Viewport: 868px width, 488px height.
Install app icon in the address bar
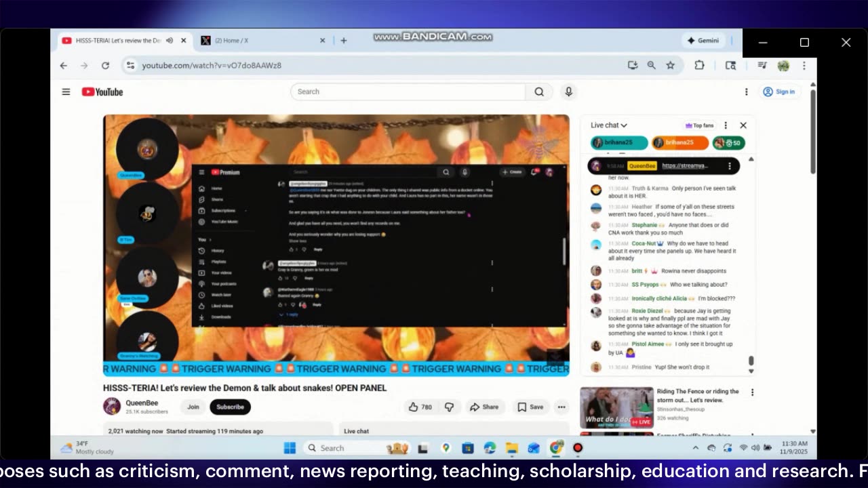pos(632,65)
